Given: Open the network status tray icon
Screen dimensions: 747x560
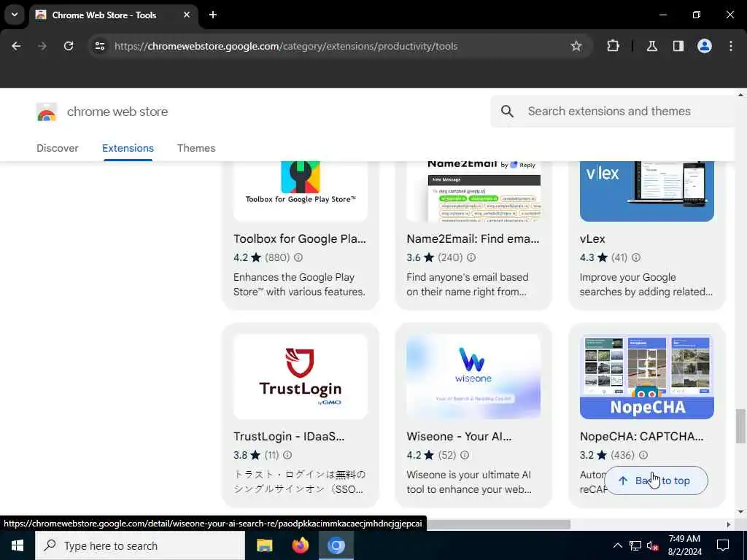Looking at the screenshot, I should pos(635,545).
